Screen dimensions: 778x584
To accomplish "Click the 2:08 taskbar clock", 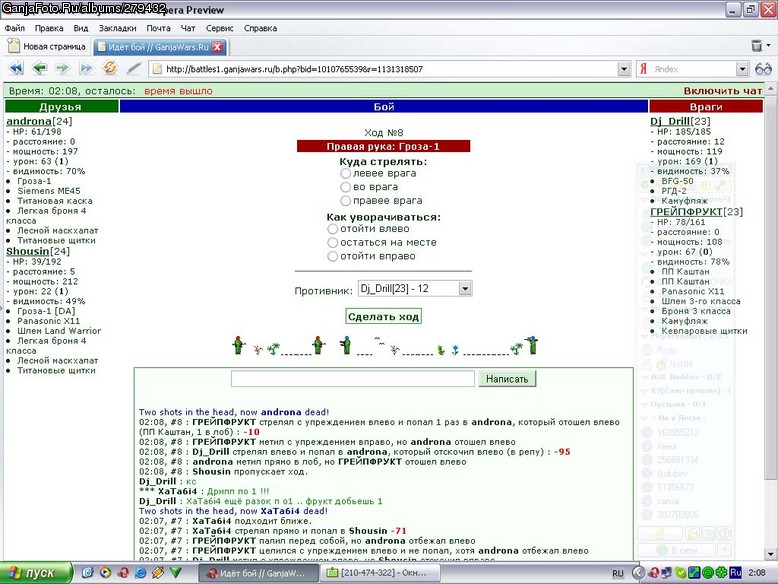I will 757,573.
